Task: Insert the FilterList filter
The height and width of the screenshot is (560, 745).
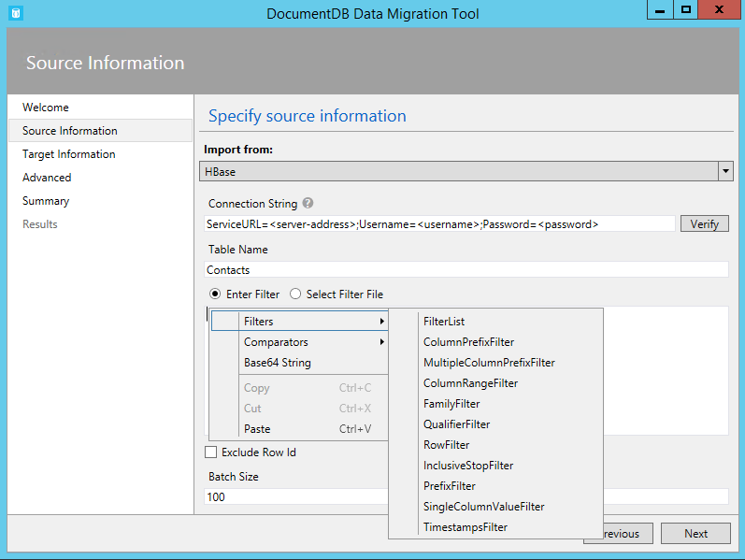Action: click(444, 322)
